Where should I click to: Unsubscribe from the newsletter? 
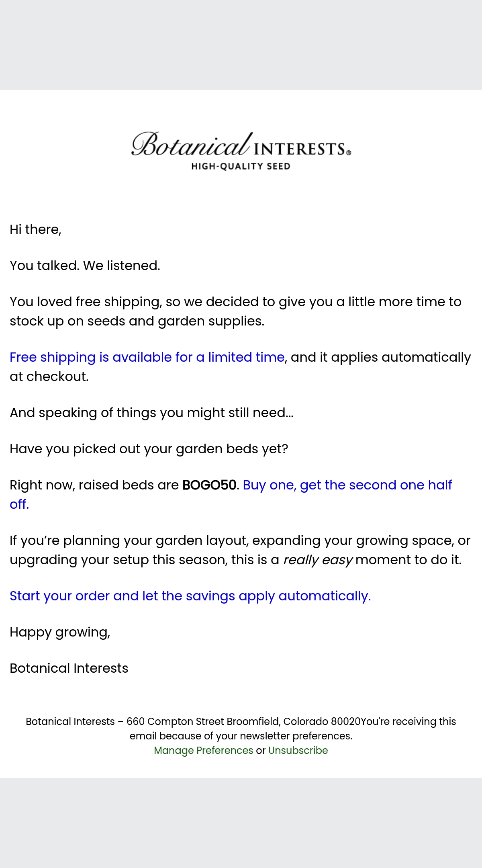point(298,750)
